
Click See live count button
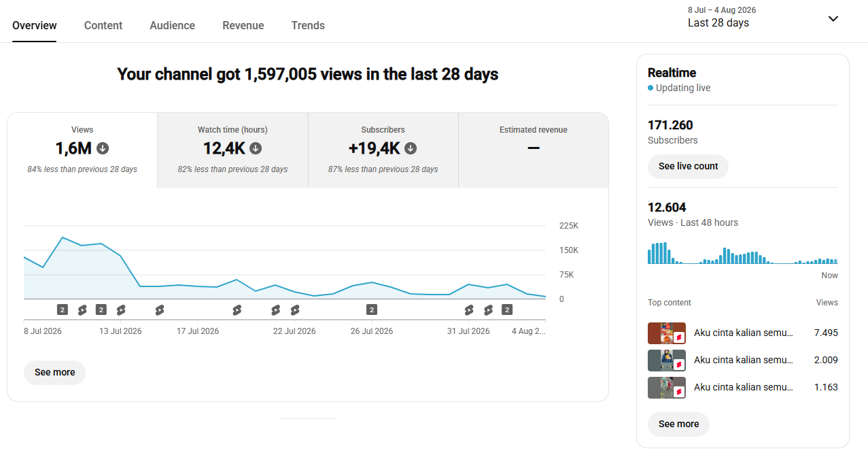(688, 167)
